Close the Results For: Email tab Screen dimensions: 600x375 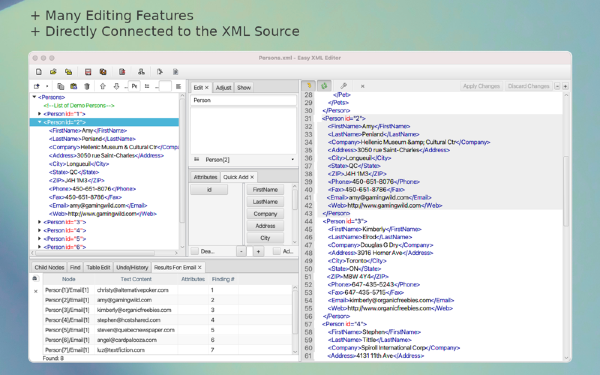199,267
